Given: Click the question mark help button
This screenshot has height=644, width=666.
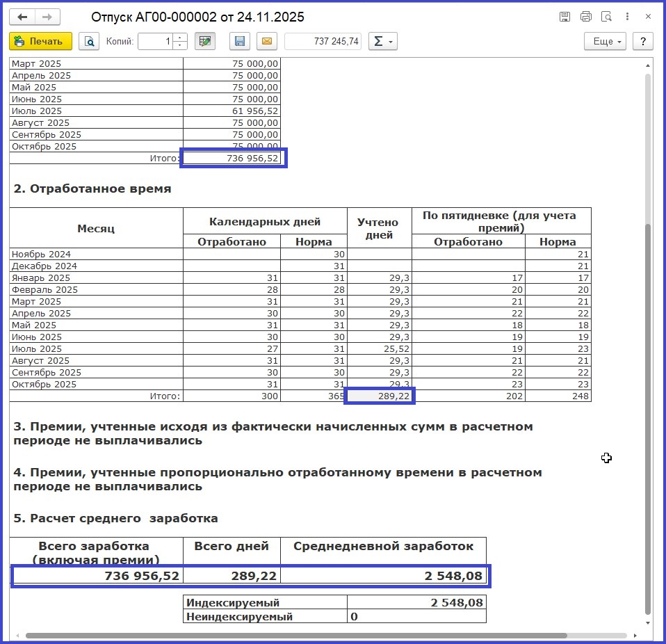Looking at the screenshot, I should tap(643, 42).
